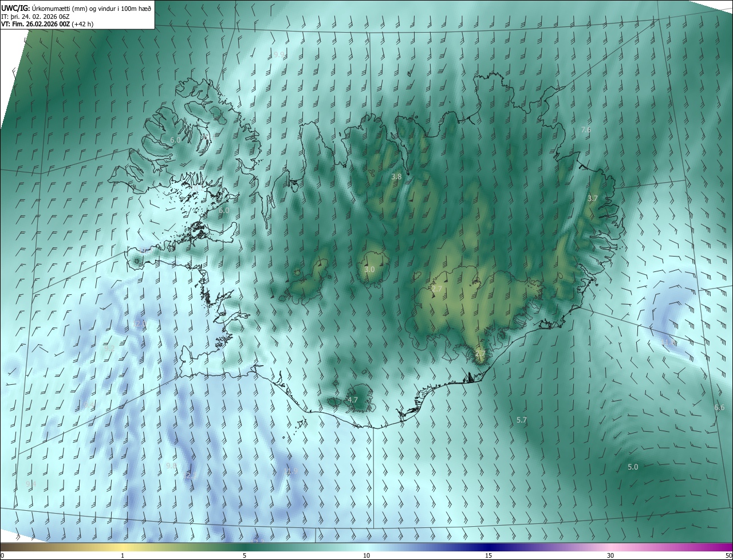Click the colour scale tick label '1'
This screenshot has width=733, height=560.
tap(123, 555)
